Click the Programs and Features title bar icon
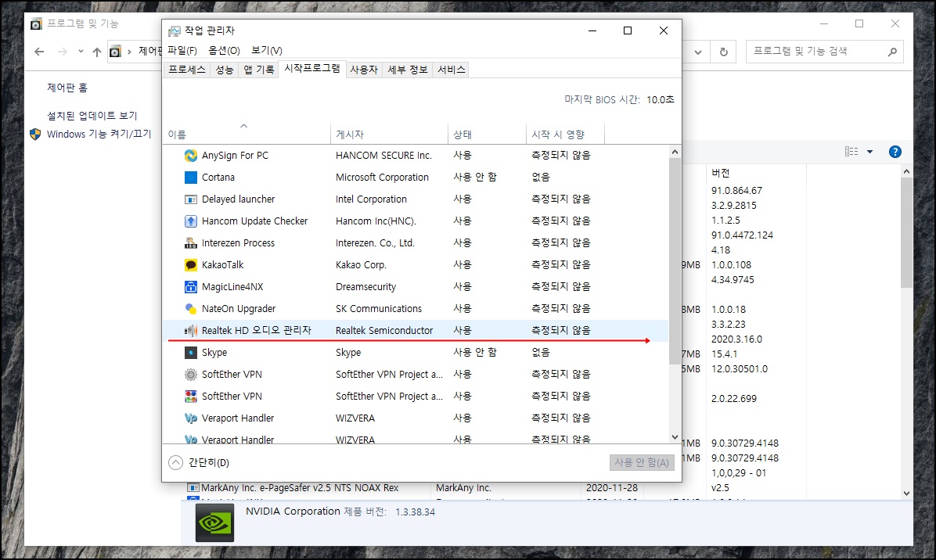This screenshot has width=936, height=560. (x=37, y=24)
